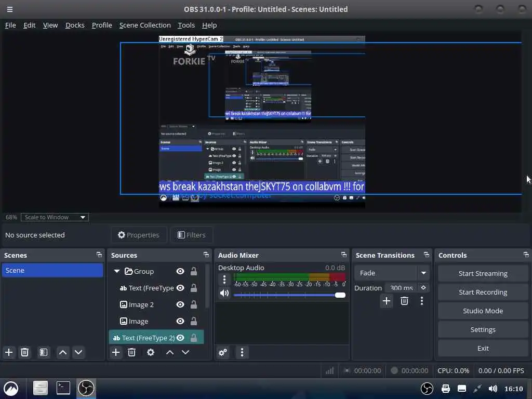Screen dimensions: 532x399
Task: Toggle lock on Text (FreeType 2) source
Action: click(x=194, y=338)
